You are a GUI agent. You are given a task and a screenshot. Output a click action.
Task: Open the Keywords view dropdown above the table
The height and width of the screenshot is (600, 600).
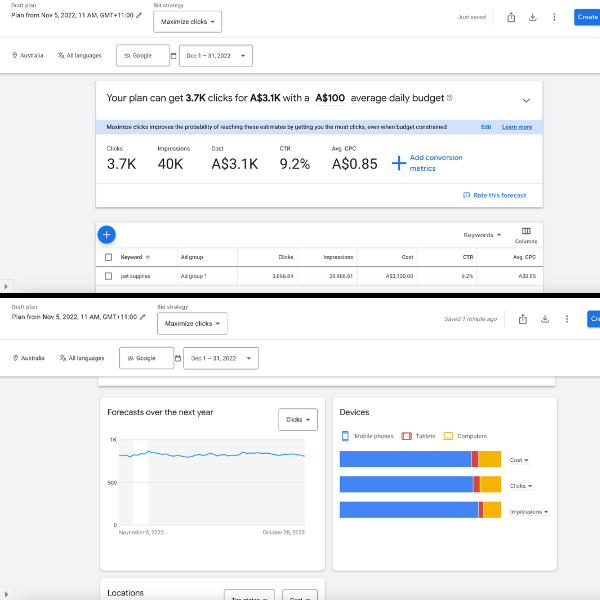pos(482,235)
